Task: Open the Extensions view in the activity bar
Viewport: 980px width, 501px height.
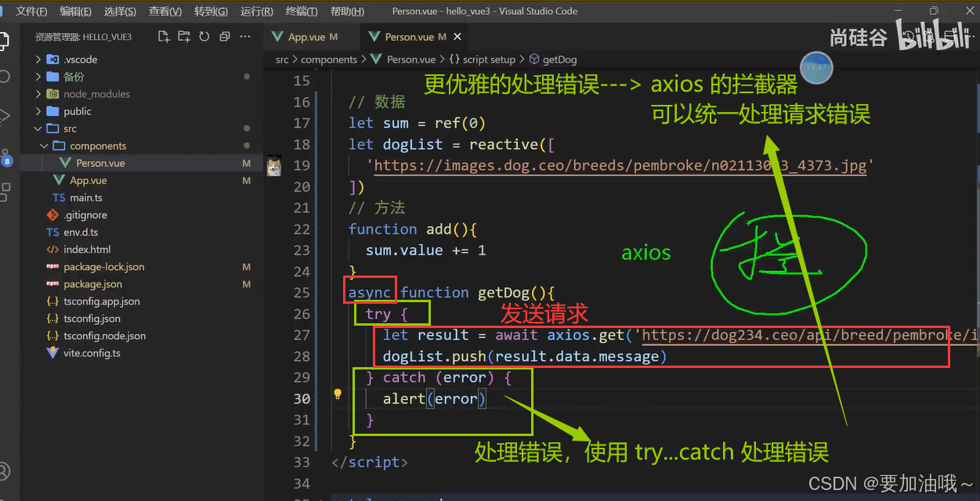Action: [x=4, y=192]
